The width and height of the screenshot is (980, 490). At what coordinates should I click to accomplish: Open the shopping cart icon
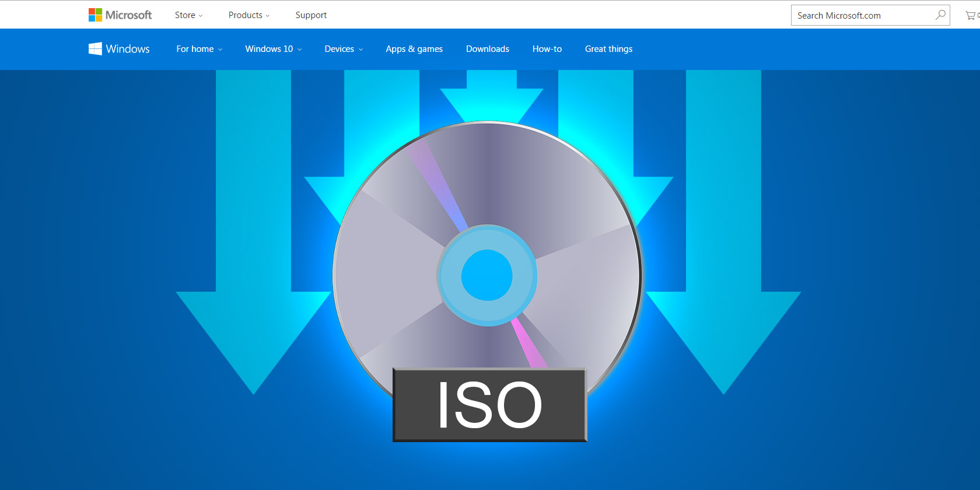971,16
